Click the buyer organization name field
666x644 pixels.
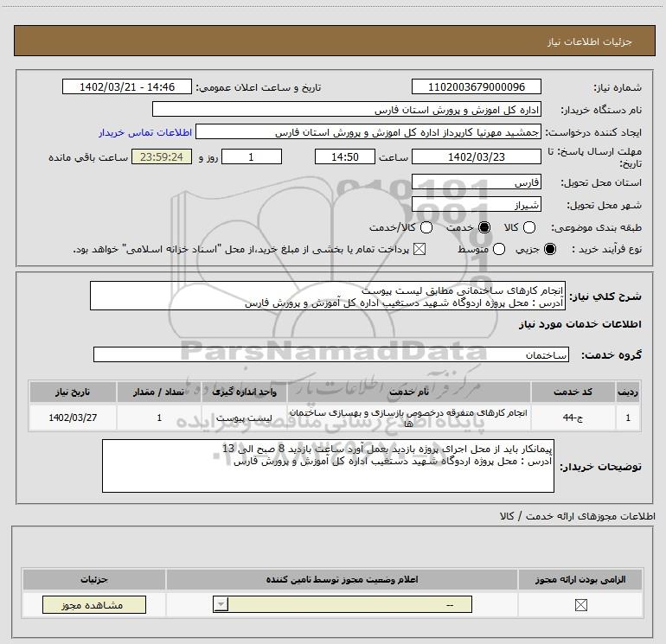(347, 110)
